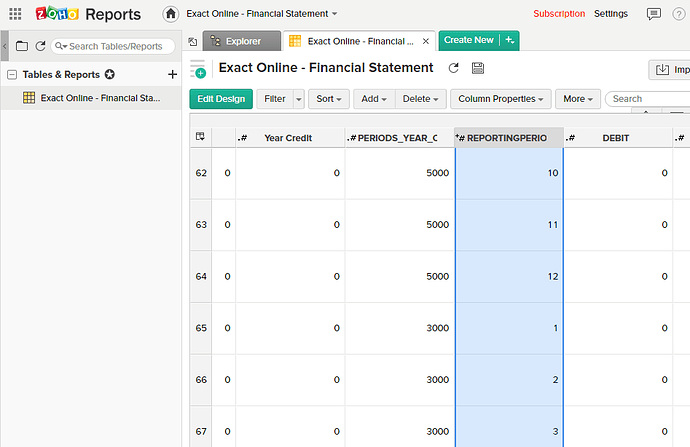Select the PERIODS_YEAR_C column header
Viewport: 690px width, 447px height.
point(400,138)
